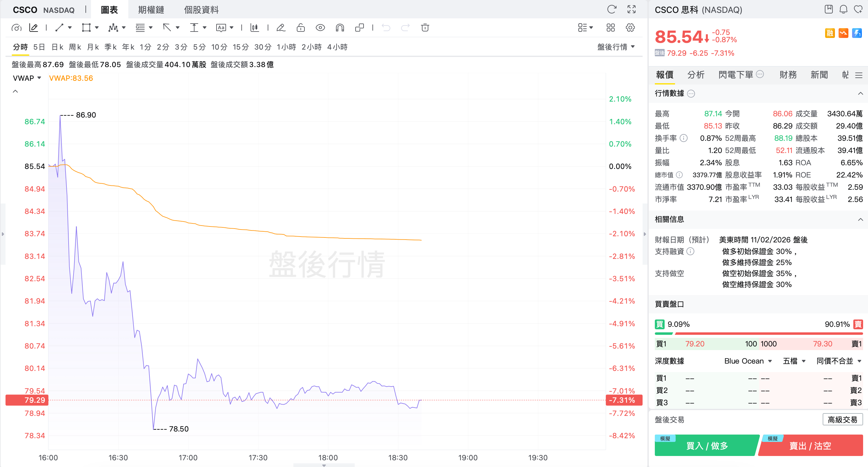This screenshot has height=467, width=868.
Task: Select the trend line drawing tool
Action: [60, 28]
